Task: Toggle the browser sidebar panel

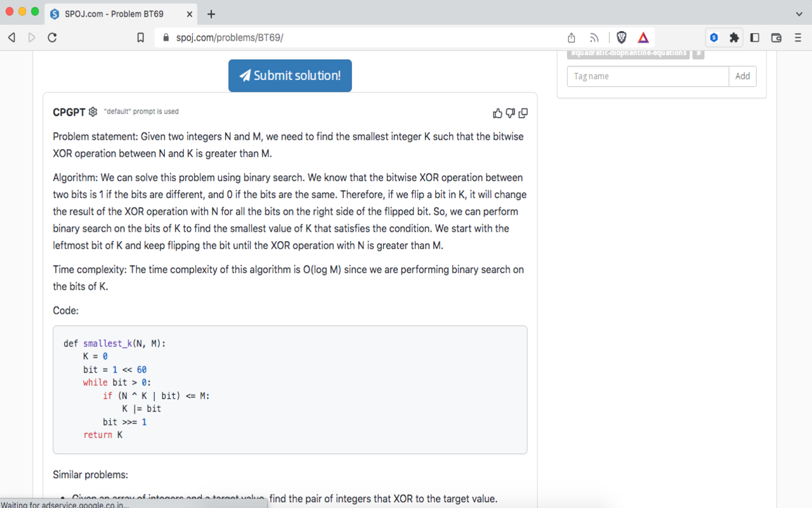Action: click(754, 37)
